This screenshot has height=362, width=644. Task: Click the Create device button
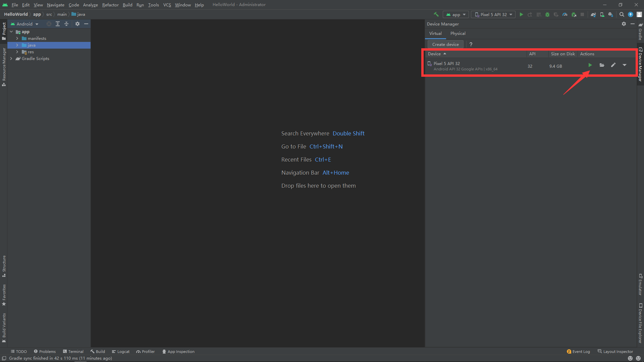pyautogui.click(x=445, y=44)
